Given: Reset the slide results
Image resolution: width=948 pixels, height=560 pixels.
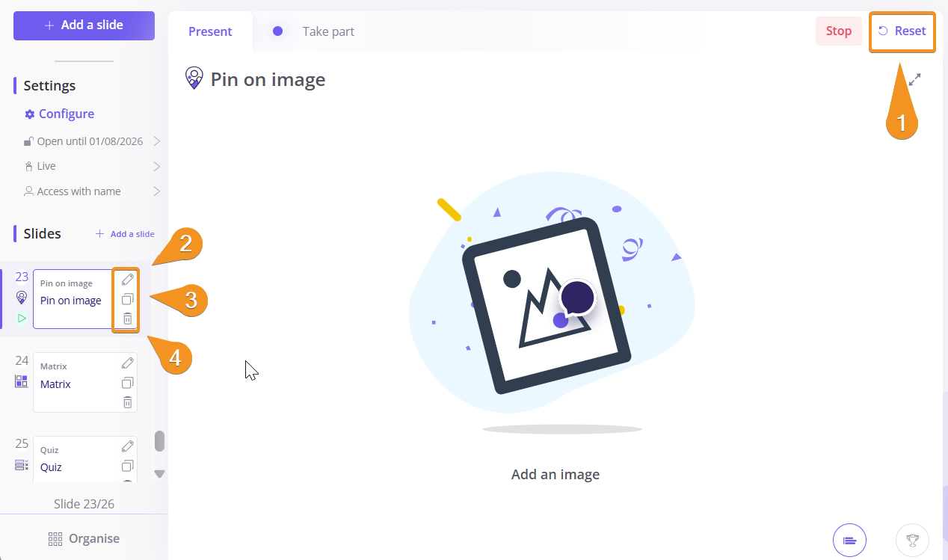Looking at the screenshot, I should point(902,31).
